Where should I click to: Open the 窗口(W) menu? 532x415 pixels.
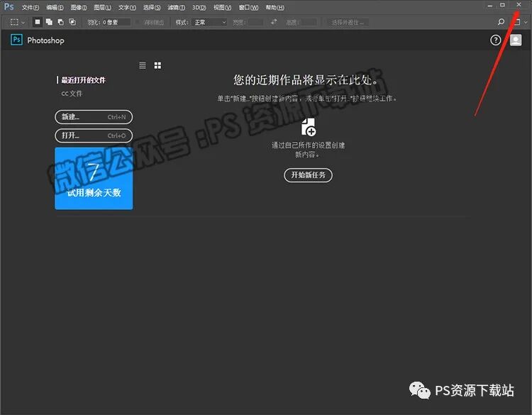pyautogui.click(x=248, y=7)
